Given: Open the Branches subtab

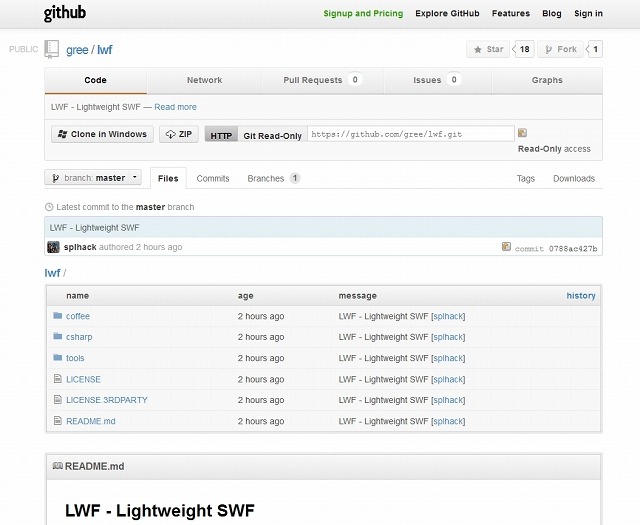Looking at the screenshot, I should [273, 178].
